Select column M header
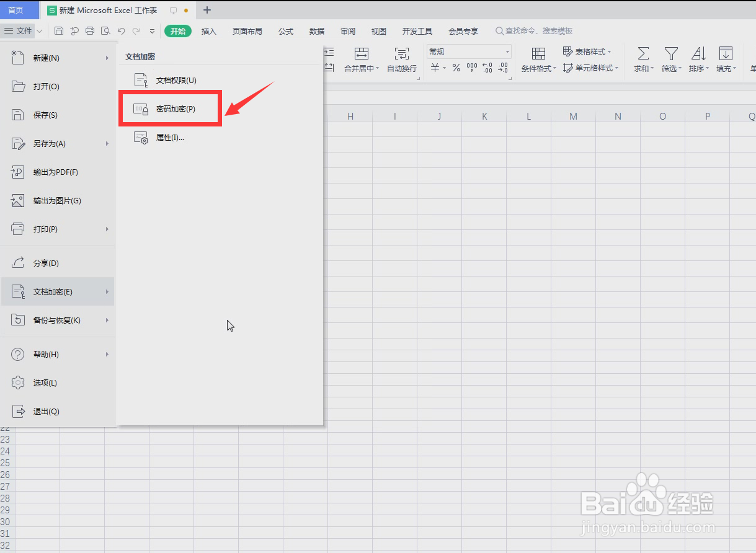This screenshot has width=756, height=553. coord(573,116)
